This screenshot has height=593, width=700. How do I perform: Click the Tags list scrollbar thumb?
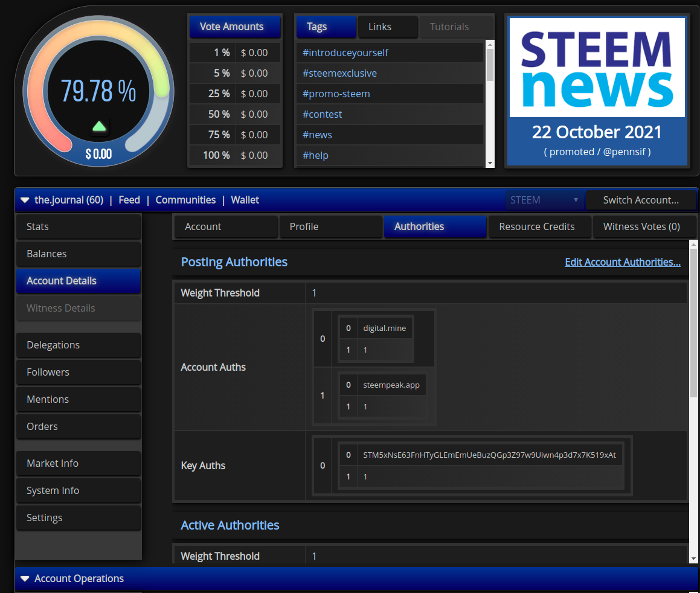coord(490,65)
